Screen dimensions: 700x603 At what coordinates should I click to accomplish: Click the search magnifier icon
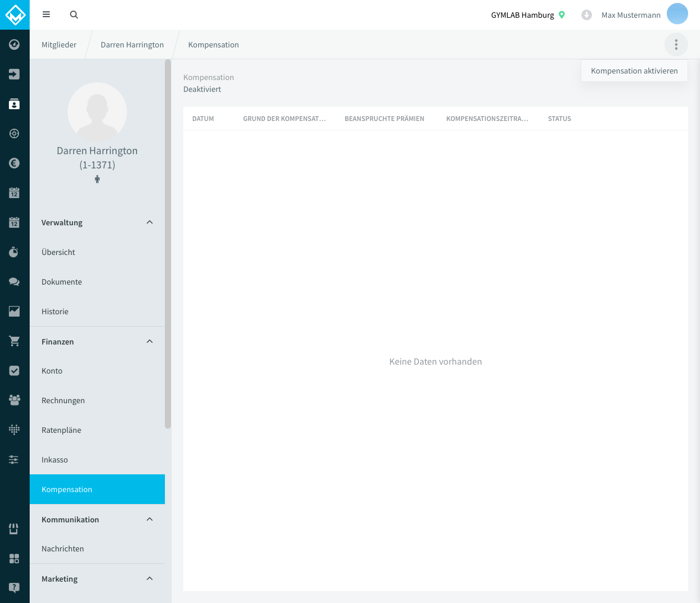pos(74,15)
